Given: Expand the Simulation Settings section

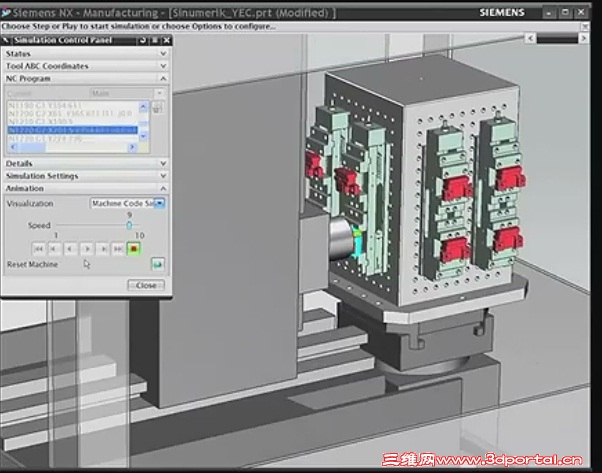Looking at the screenshot, I should (85, 176).
